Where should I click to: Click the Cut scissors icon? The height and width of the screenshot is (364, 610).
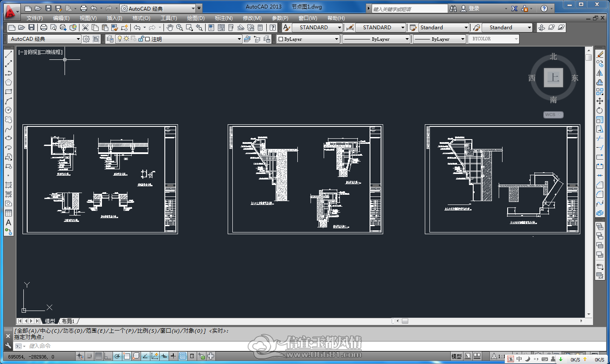85,28
